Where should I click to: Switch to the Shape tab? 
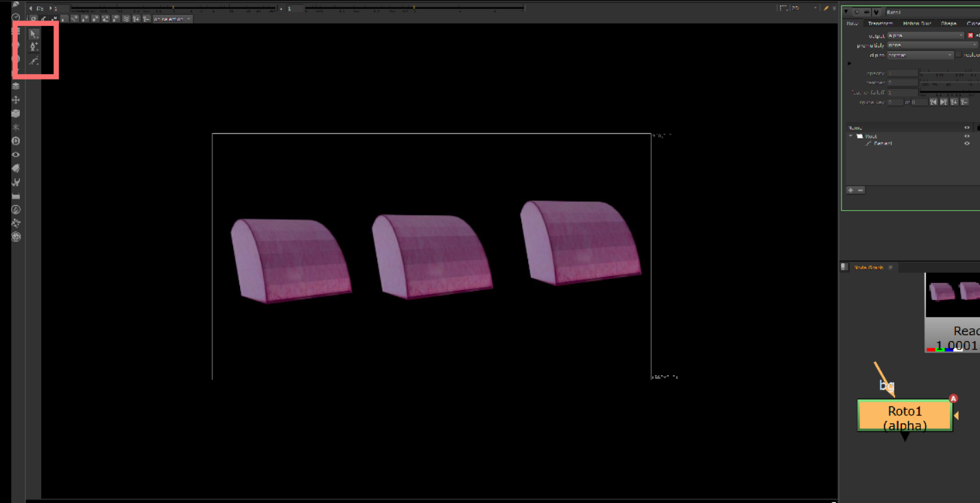(948, 23)
